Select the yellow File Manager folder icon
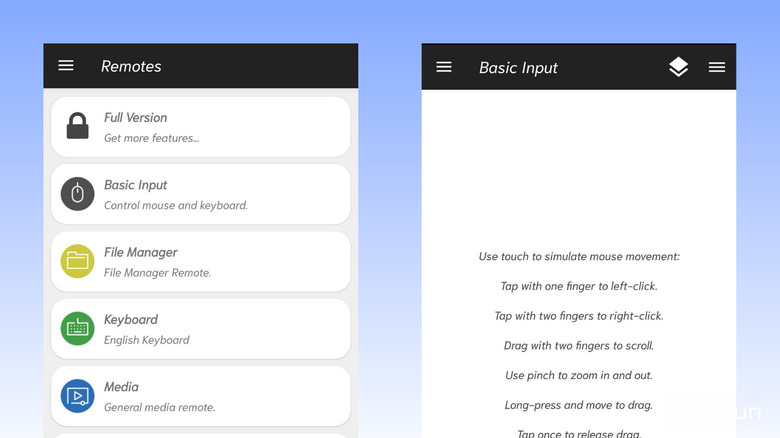 coord(77,261)
